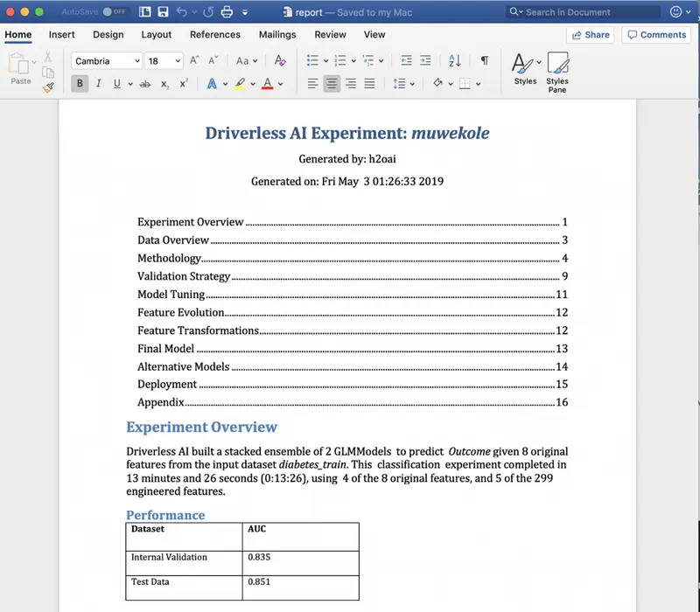
Task: Click the Format Painter brush icon
Action: coord(48,87)
